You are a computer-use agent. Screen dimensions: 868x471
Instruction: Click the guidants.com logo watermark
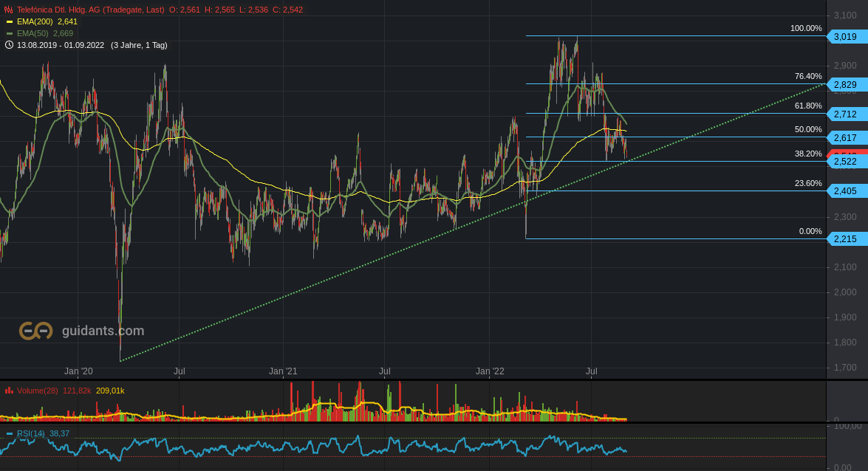[36, 331]
